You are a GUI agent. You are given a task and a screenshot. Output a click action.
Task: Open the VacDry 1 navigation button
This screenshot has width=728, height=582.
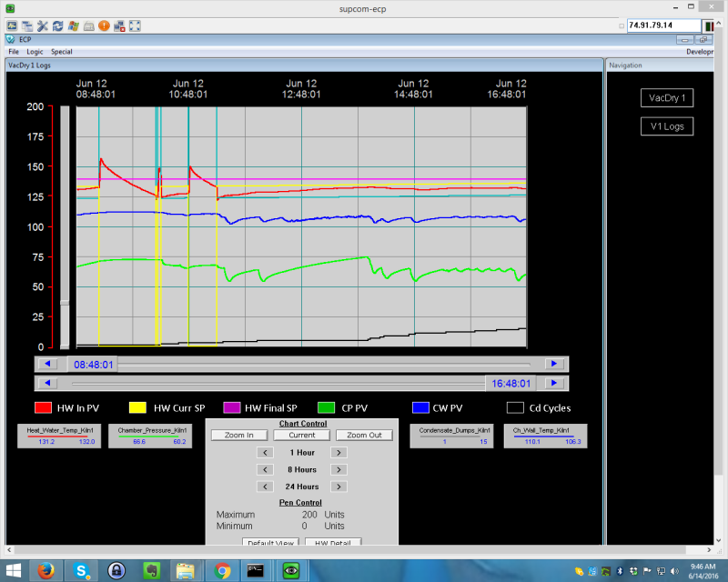point(667,98)
